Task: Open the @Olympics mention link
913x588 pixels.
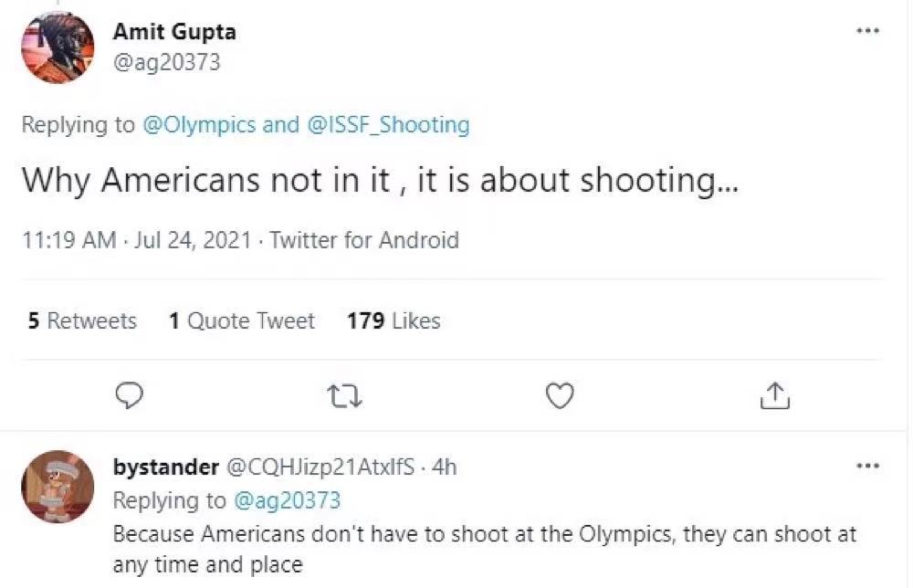Action: [199, 125]
